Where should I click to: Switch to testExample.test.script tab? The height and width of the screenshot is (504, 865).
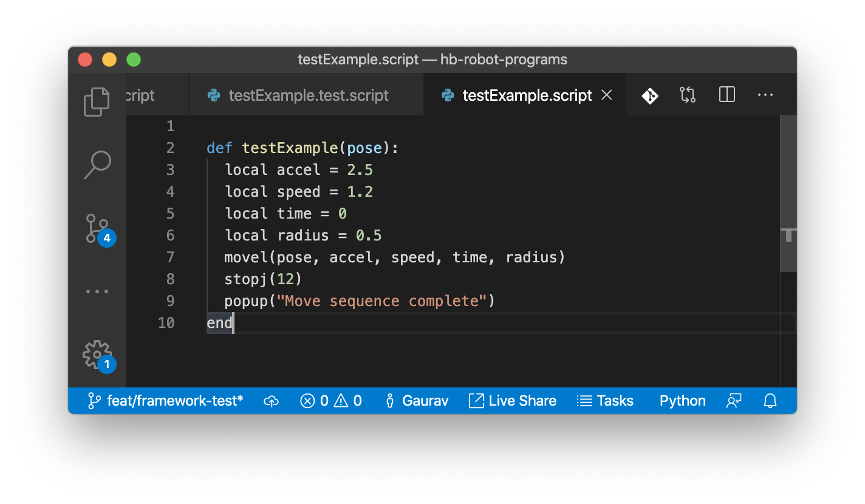coord(308,96)
